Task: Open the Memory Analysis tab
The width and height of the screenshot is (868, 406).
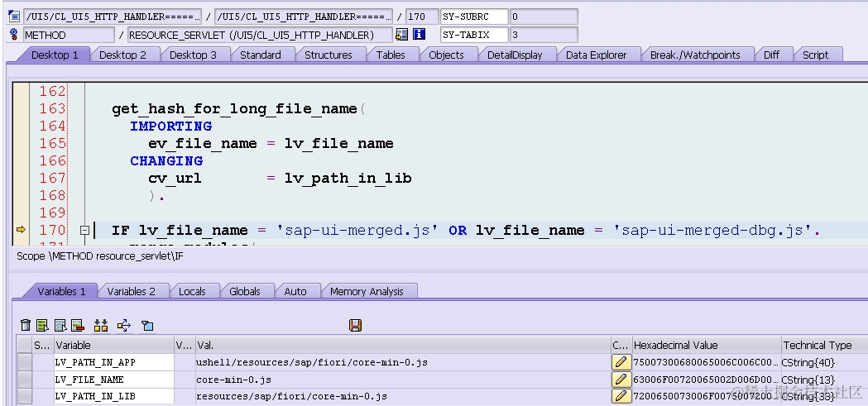Action: (x=367, y=292)
